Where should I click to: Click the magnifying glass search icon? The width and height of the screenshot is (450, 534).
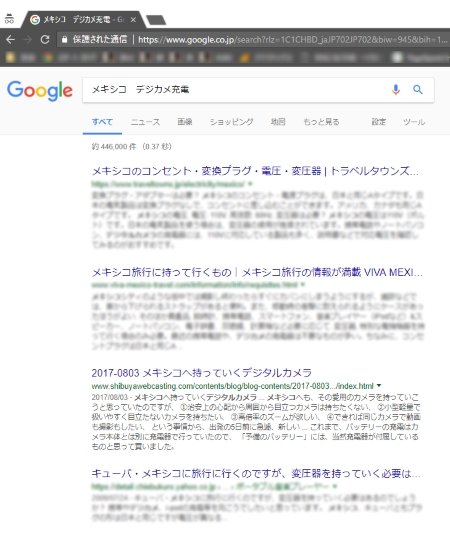(418, 90)
